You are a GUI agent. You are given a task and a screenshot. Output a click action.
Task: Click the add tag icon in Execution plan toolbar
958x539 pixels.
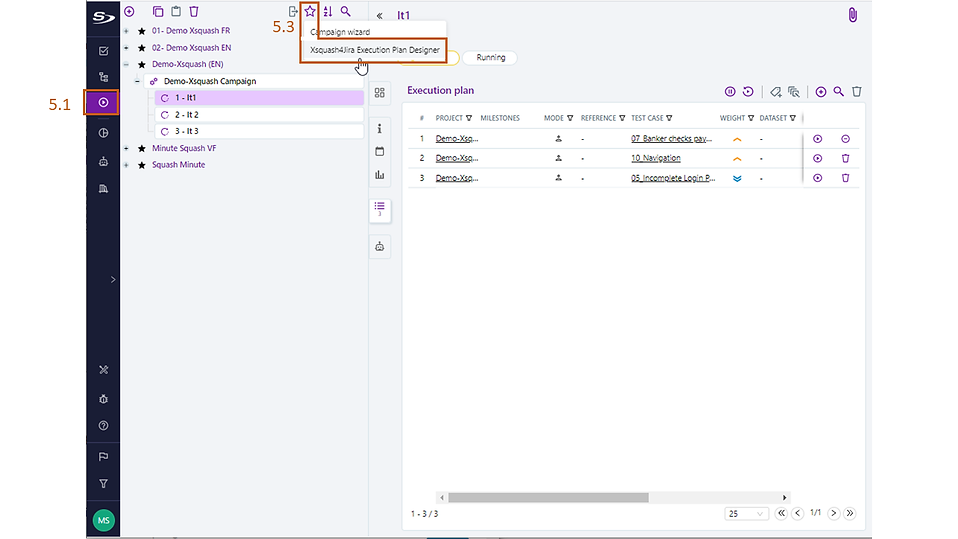[x=775, y=92]
